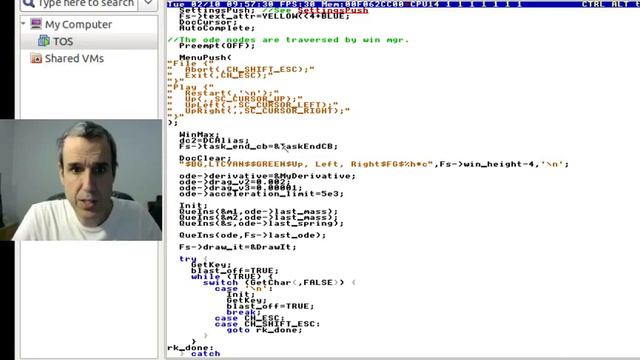Click the 'DocClear;' line
640x360 pixels.
click(205, 158)
